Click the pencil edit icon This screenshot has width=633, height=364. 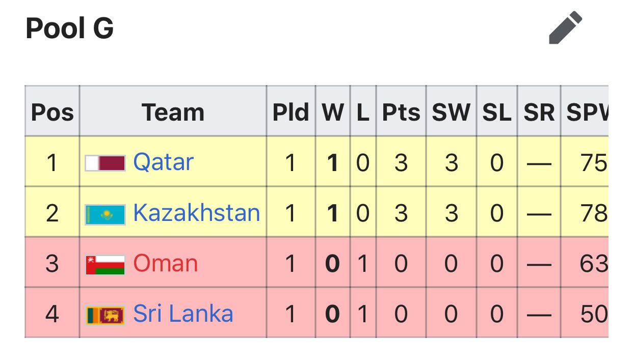tap(566, 28)
